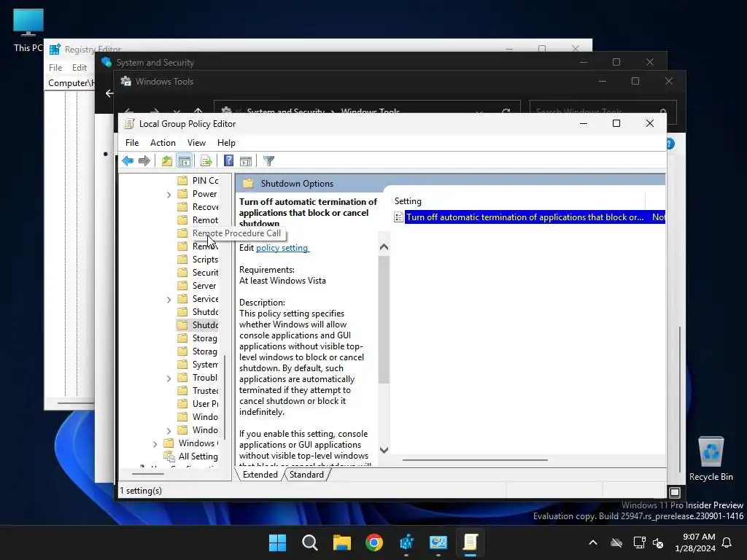Click the Up one level folder icon
The width and height of the screenshot is (747, 560).
[x=167, y=161]
